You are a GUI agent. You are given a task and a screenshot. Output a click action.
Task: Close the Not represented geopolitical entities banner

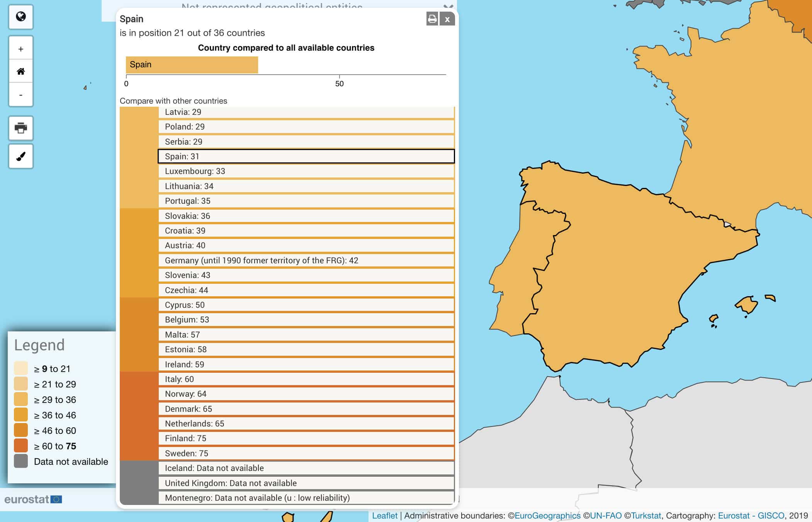coord(448,6)
